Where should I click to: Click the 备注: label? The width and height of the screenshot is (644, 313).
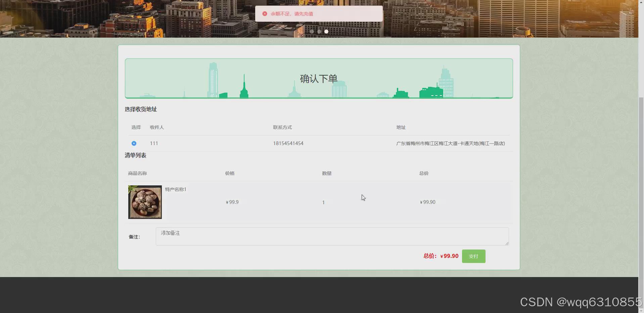(134, 237)
